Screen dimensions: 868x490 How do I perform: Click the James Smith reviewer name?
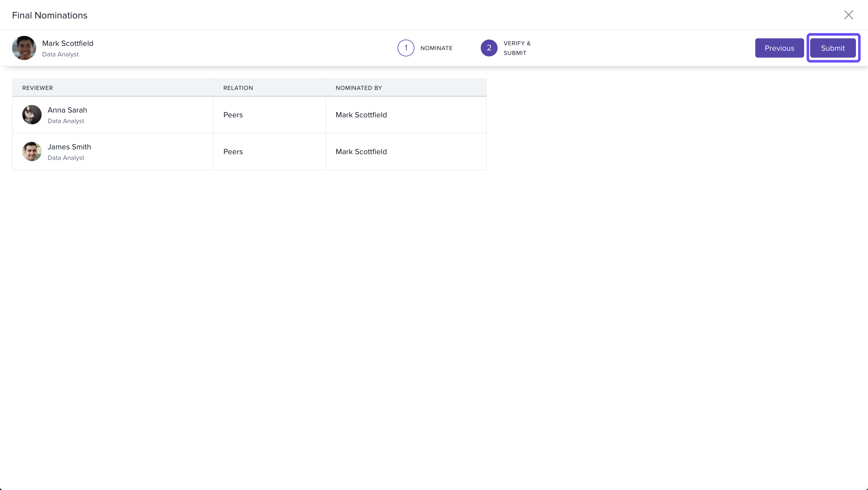69,147
